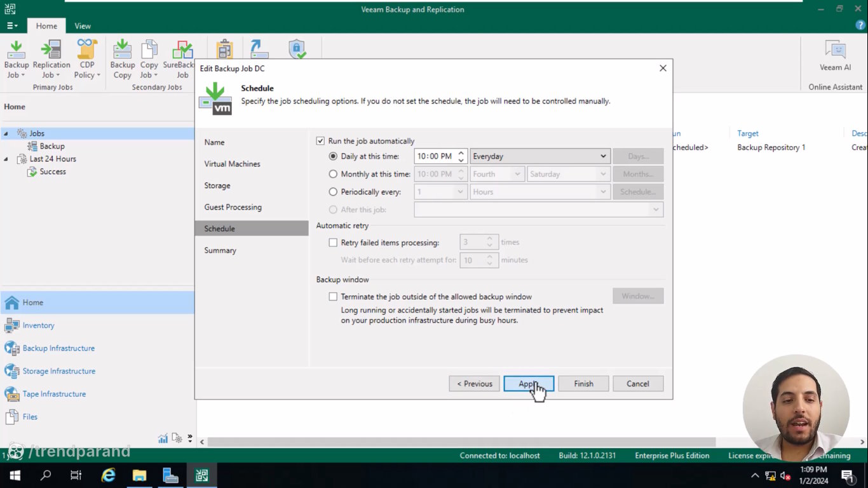Close the Edit Backup Job dialog
Viewport: 868px width, 488px height.
pyautogui.click(x=663, y=68)
